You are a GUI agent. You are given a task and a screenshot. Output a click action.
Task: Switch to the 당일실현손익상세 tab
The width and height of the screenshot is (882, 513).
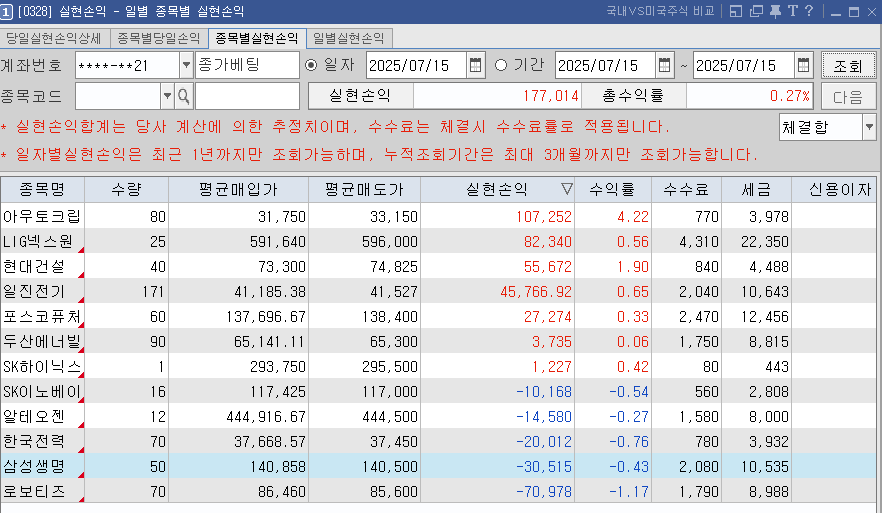pos(54,38)
